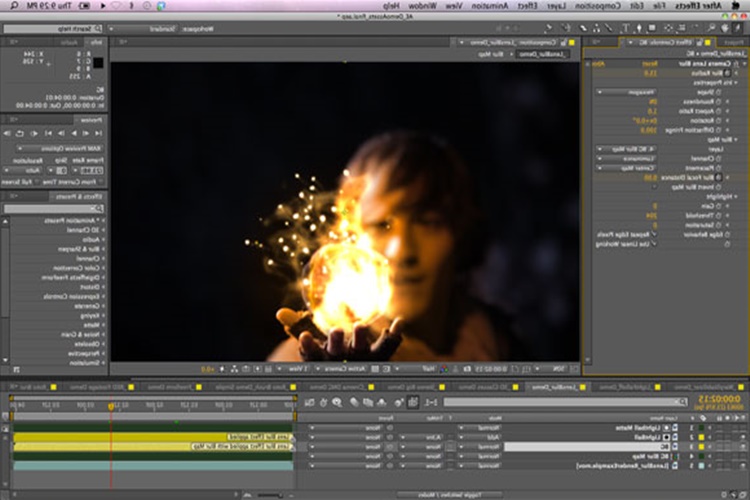Switch to the Project panel tab
750x500 pixels.
tap(734, 43)
